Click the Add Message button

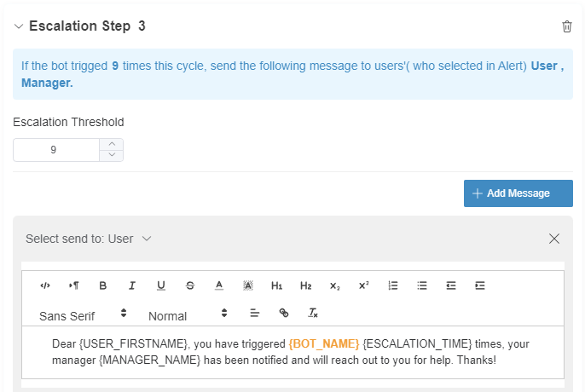(x=518, y=193)
